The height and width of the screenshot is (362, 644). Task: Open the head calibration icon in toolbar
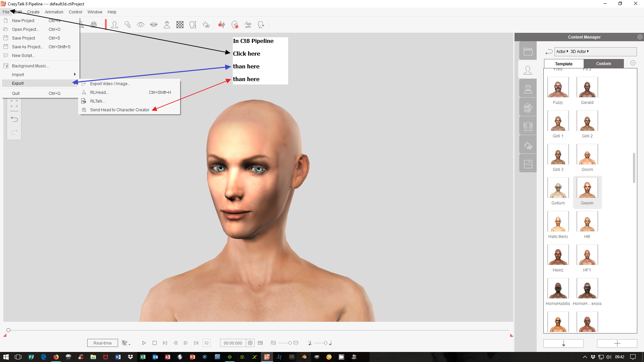pyautogui.click(x=193, y=24)
